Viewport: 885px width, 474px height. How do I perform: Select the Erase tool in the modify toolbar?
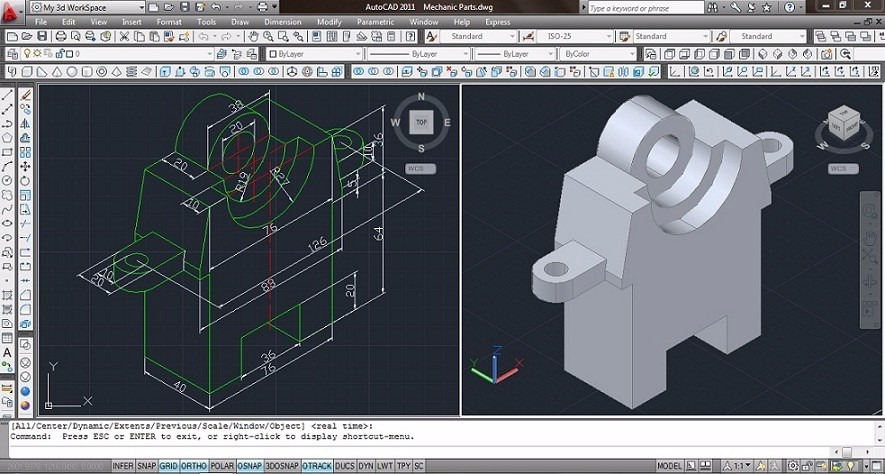(25, 95)
